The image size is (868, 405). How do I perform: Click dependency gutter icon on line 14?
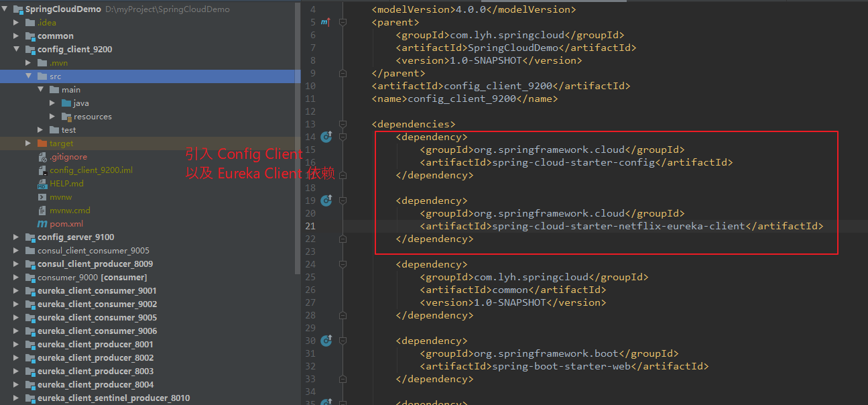click(326, 137)
